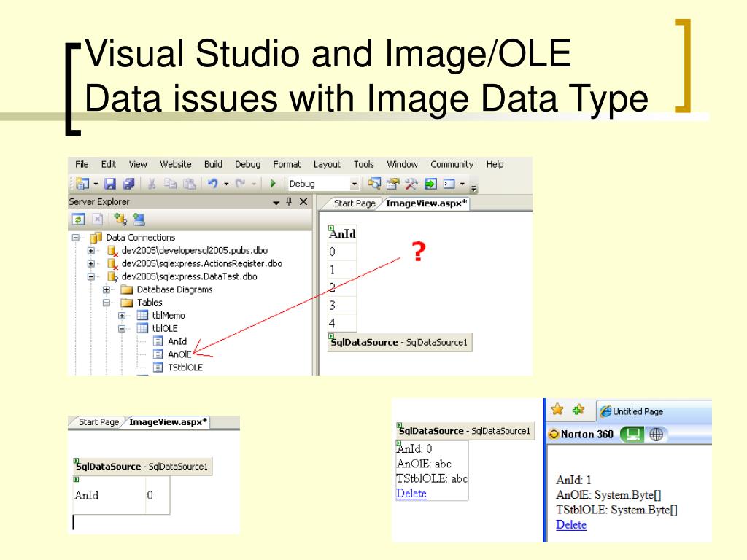Click the globe icon in Norton toolbar
747x560 pixels.
(657, 435)
